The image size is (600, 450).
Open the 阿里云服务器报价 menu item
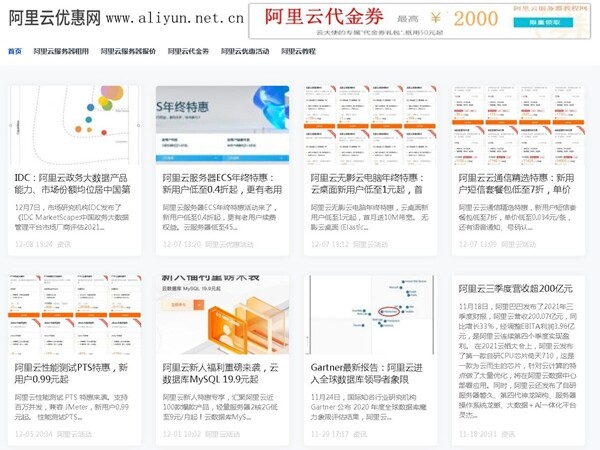point(128,51)
